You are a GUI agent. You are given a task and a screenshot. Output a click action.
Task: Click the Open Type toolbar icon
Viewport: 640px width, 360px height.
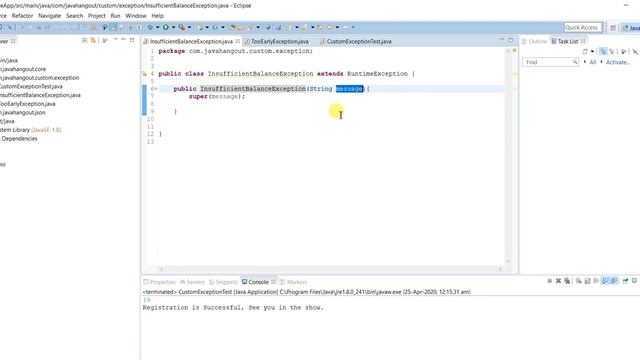[x=233, y=27]
